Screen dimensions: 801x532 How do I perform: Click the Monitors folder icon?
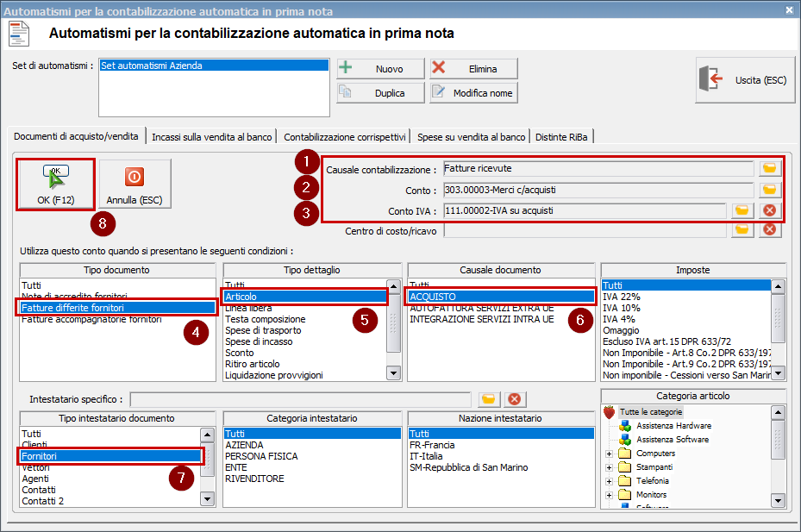pos(624,495)
